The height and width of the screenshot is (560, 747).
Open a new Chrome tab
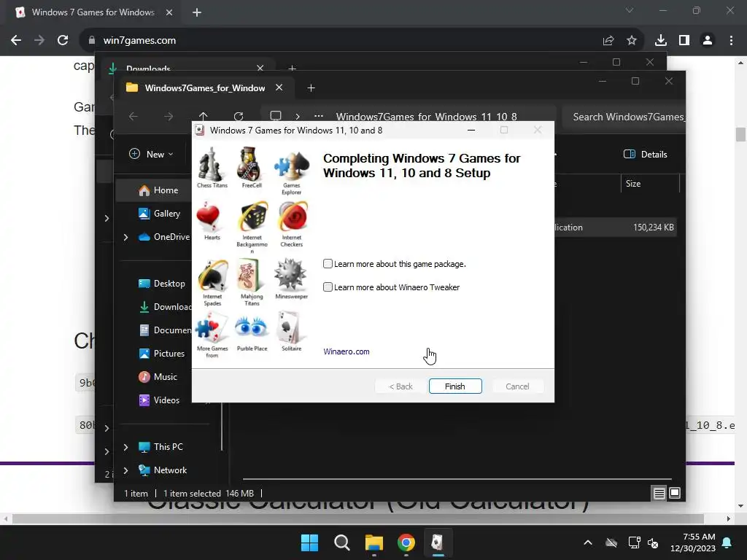click(197, 12)
